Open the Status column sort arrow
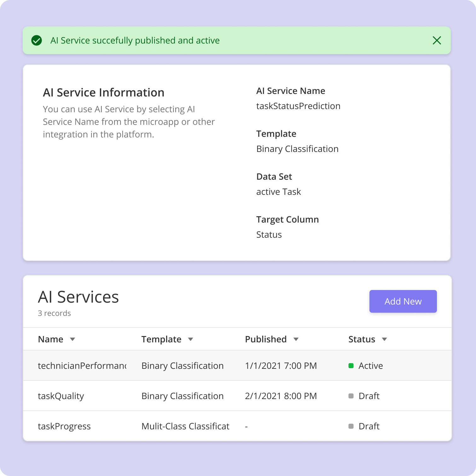Image resolution: width=476 pixels, height=476 pixels. [384, 339]
